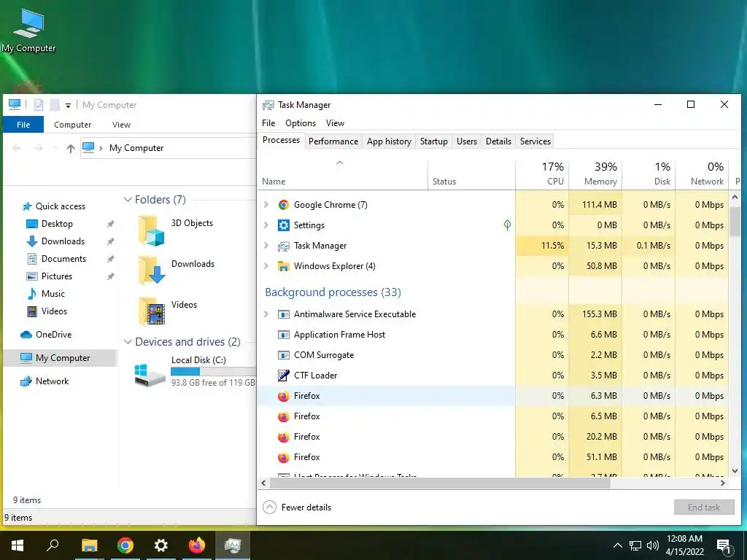Image resolution: width=747 pixels, height=560 pixels.
Task: Select the Firefox row with 6.5 MB memory
Action: 493,416
